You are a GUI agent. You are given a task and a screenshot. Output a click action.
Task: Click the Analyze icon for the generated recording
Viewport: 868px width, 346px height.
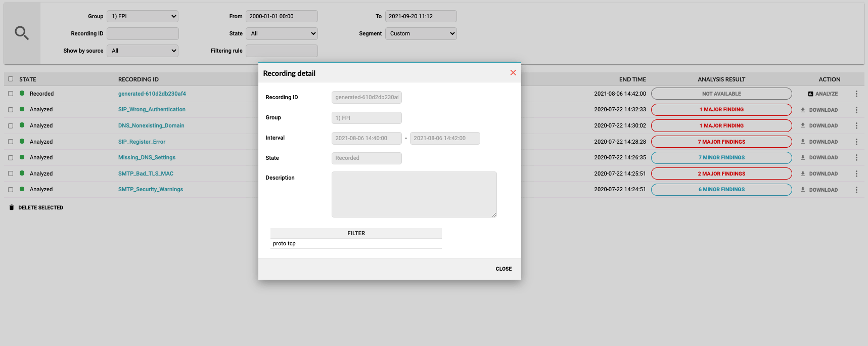click(x=810, y=94)
